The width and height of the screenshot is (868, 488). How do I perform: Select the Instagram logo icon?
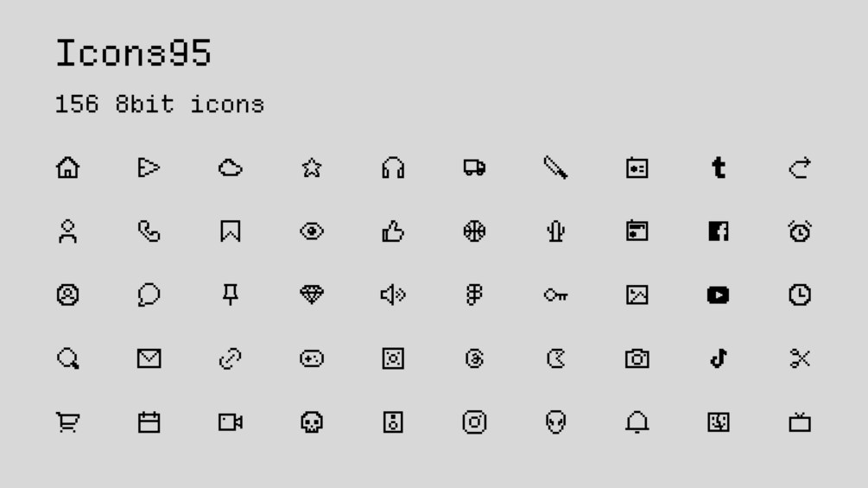pyautogui.click(x=474, y=422)
